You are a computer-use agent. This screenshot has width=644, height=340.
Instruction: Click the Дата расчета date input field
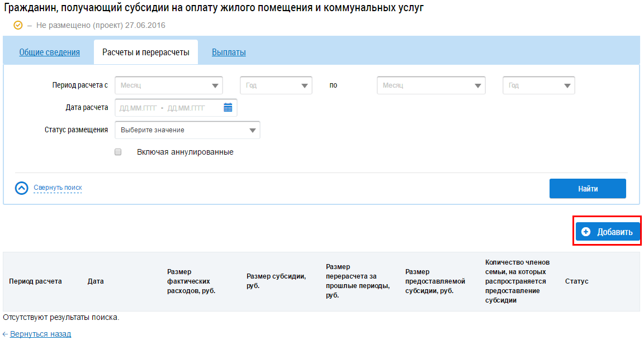click(168, 108)
